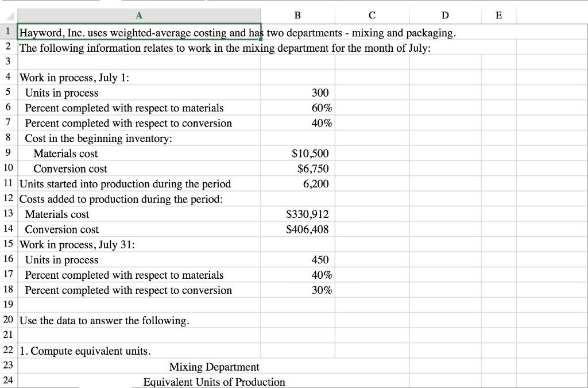Select row 24 header
Image resolution: width=588 pixels, height=388 pixels.
[x=8, y=380]
